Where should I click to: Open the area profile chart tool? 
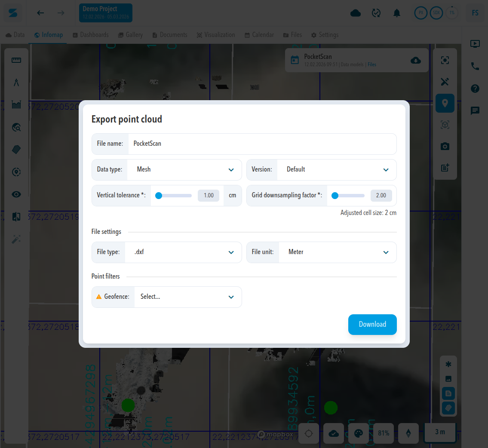click(16, 104)
